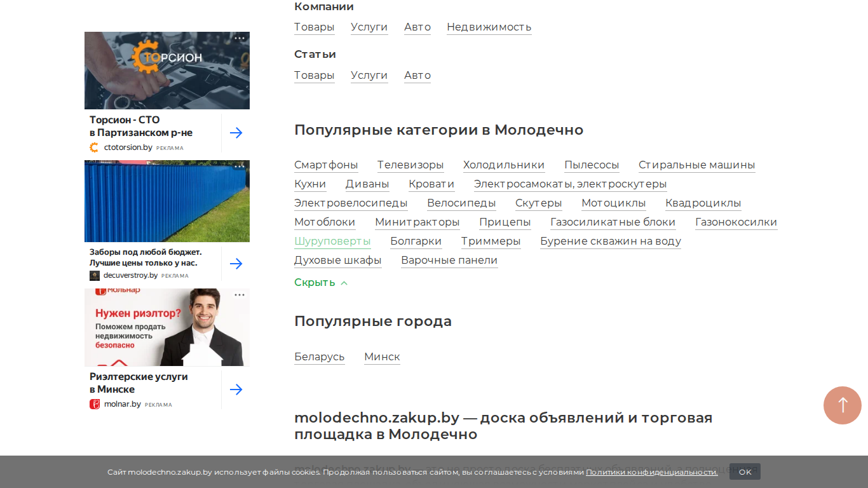Click ad title Торсион - СТО
The height and width of the screenshot is (488, 868).
141,126
